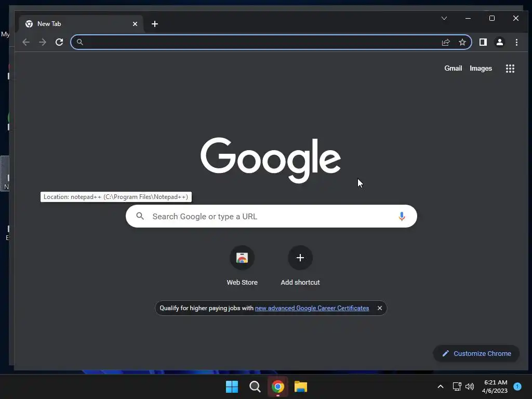Open the Chrome profile avatar
This screenshot has height=399, width=532.
[x=499, y=42]
